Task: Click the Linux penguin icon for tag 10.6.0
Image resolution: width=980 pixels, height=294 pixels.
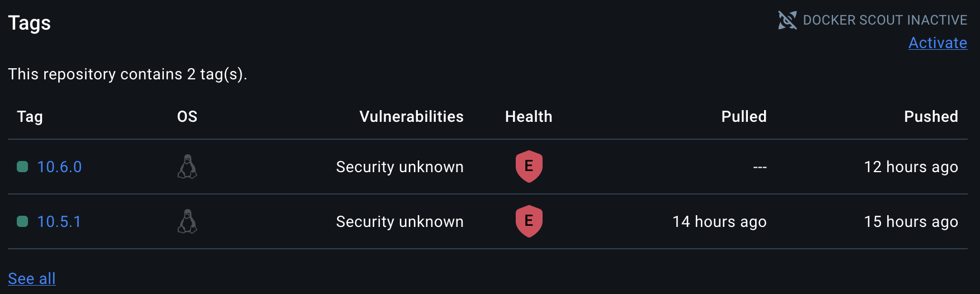Action: tap(187, 167)
